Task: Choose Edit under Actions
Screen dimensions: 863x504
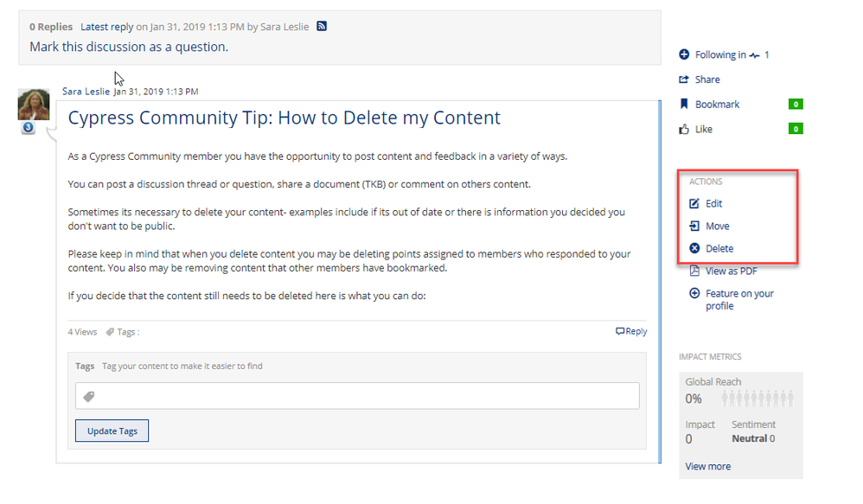Action: [x=714, y=203]
